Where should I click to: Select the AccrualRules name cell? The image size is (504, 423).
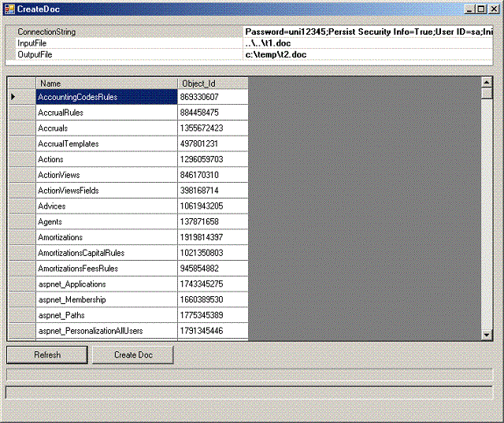[107, 113]
